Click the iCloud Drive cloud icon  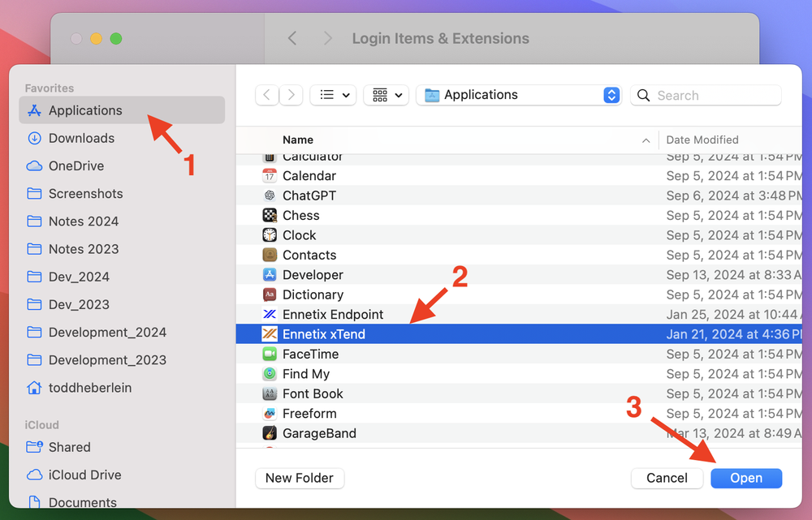point(34,475)
